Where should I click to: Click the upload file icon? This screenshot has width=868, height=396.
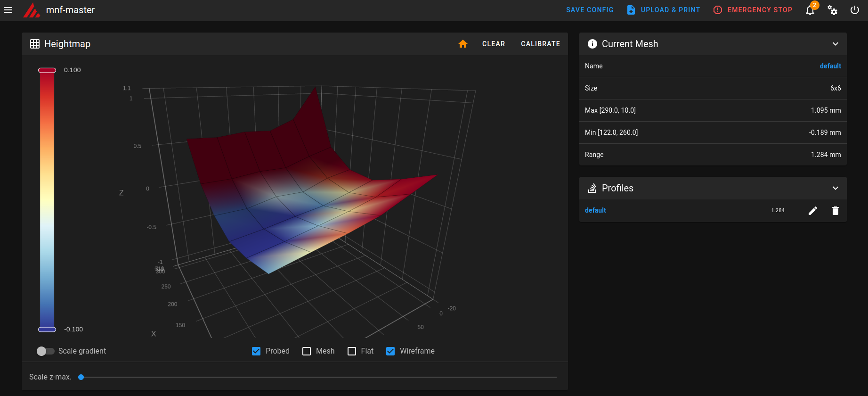(631, 10)
